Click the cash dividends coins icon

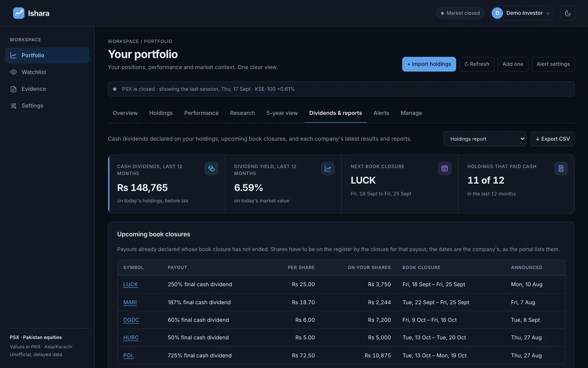click(x=211, y=169)
